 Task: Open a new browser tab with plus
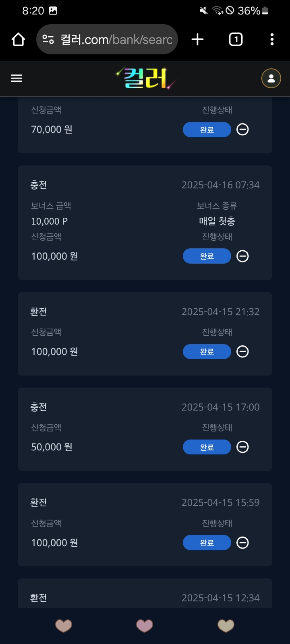[197, 39]
